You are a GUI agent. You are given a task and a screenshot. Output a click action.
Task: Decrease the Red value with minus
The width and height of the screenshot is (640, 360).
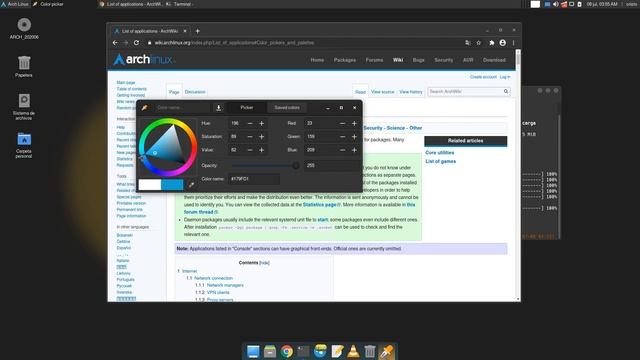342,123
